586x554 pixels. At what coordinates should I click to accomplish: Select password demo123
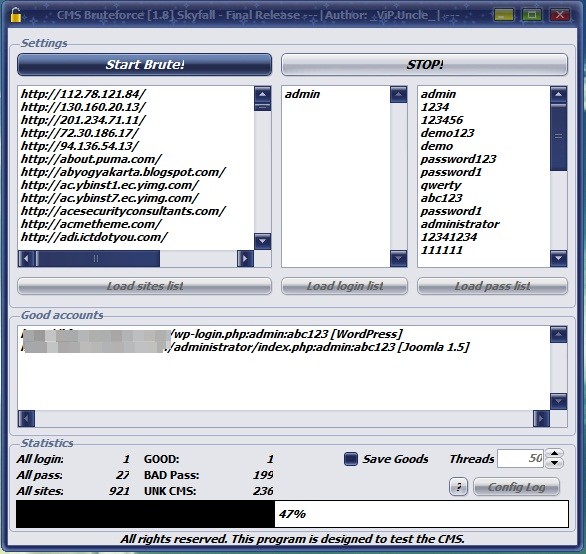click(x=447, y=133)
